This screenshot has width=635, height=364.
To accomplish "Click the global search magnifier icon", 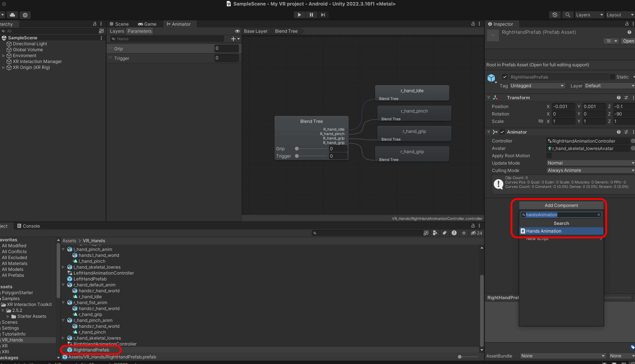I will 568,15.
